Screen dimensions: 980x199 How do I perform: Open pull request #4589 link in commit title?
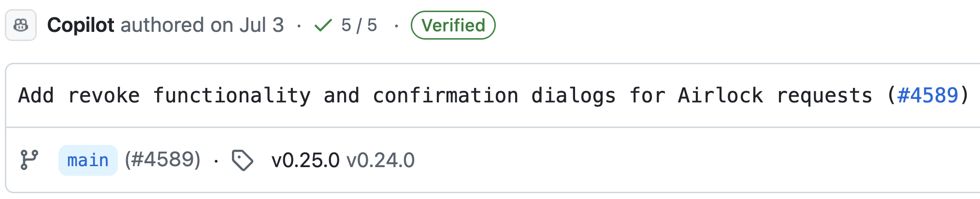[927, 95]
